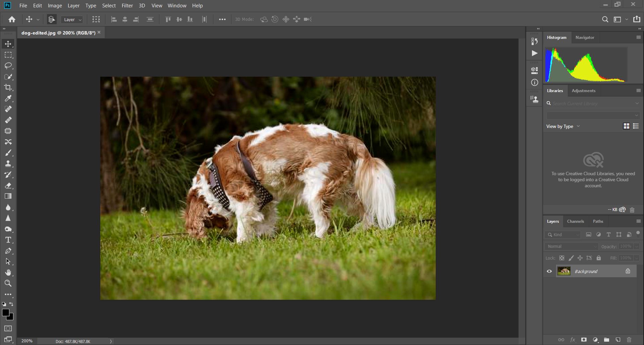Select the Horizontal Type tool
Screen dimensions: 644x345
tap(8, 240)
